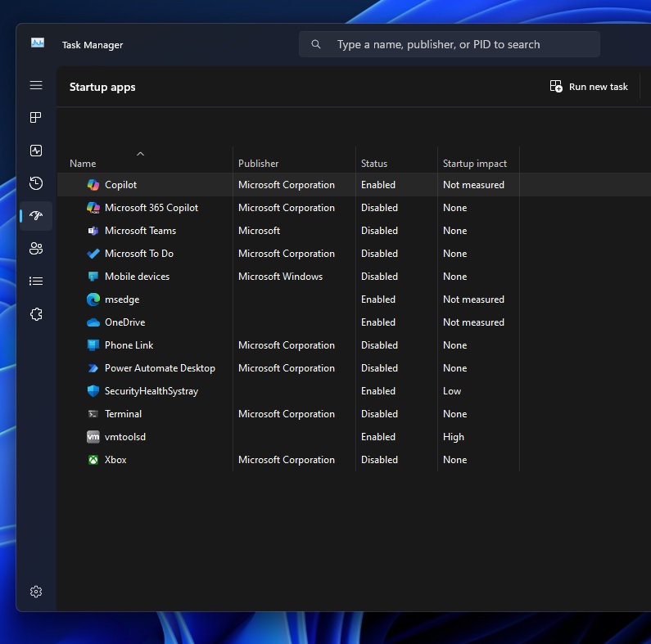Click the Power Automate Desktop icon
This screenshot has width=651, height=644.
pos(93,368)
